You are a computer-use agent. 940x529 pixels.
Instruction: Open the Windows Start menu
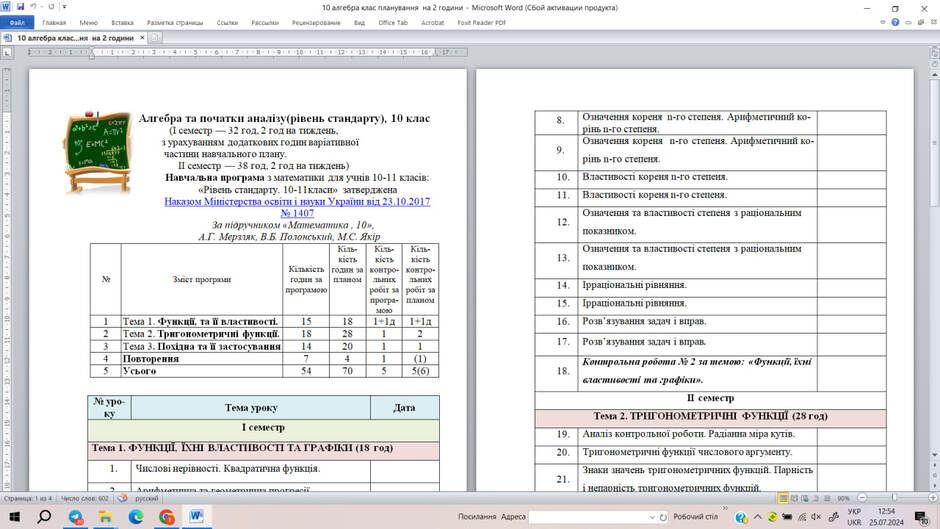pyautogui.click(x=14, y=516)
